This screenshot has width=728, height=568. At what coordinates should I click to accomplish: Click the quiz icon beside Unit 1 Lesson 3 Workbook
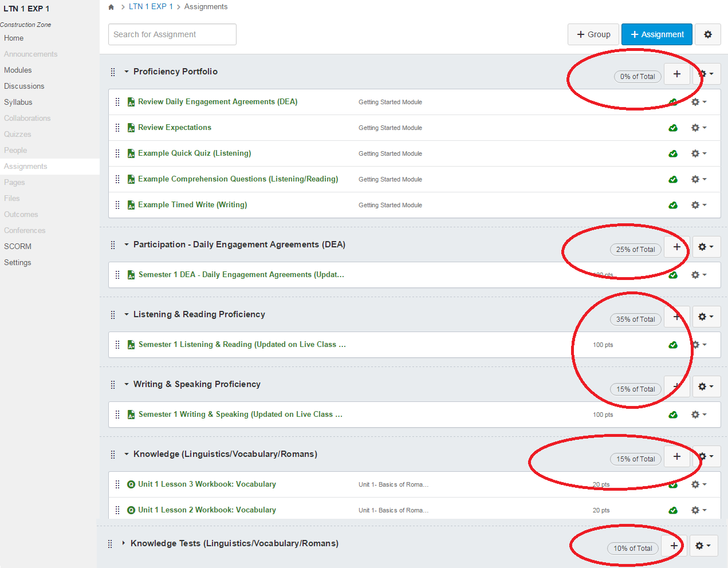(131, 484)
